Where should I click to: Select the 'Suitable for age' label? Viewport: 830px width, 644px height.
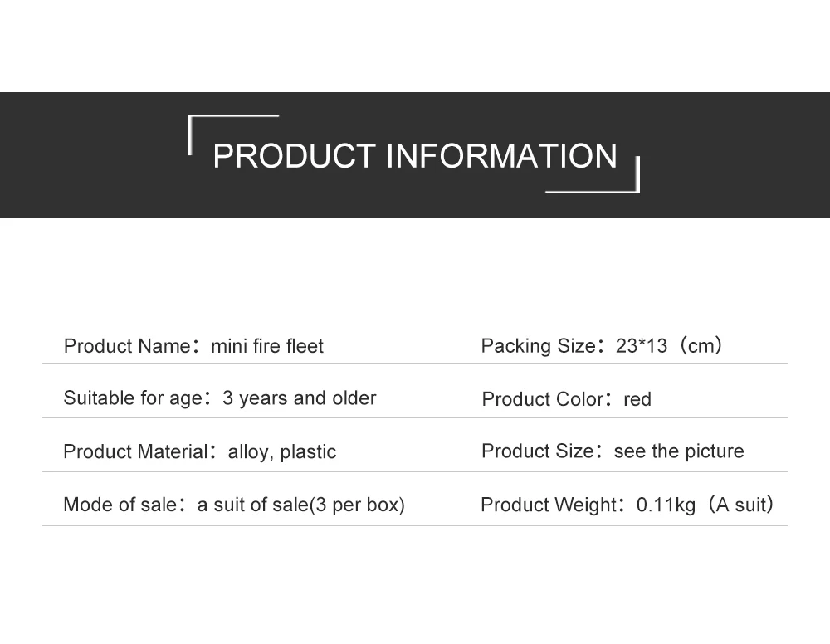(x=133, y=398)
